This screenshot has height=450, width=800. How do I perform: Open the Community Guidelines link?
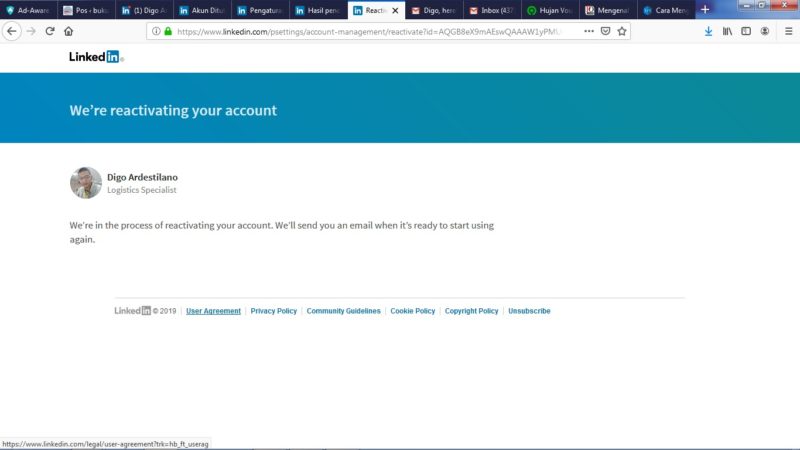(343, 311)
